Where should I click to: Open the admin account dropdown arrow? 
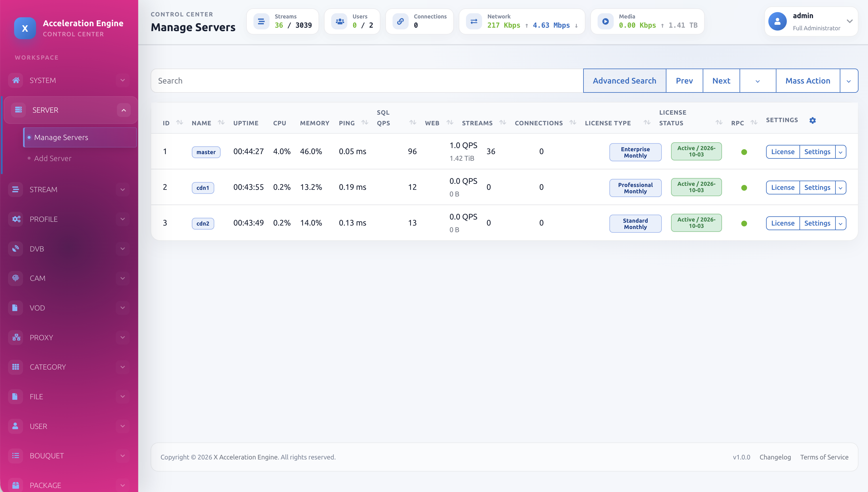(850, 21)
